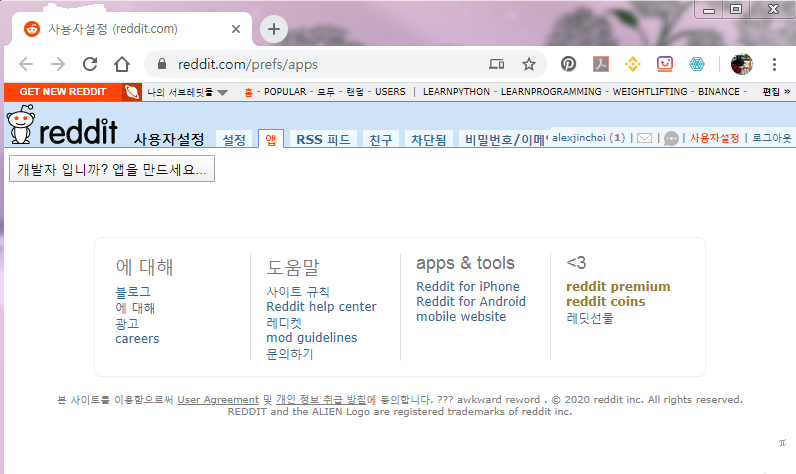Open the RSS 피드 tab

323,140
